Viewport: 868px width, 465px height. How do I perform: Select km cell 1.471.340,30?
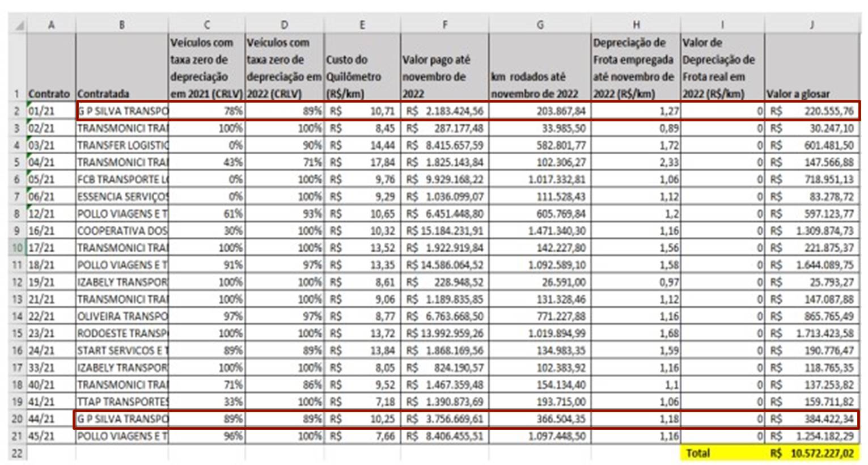tap(539, 231)
